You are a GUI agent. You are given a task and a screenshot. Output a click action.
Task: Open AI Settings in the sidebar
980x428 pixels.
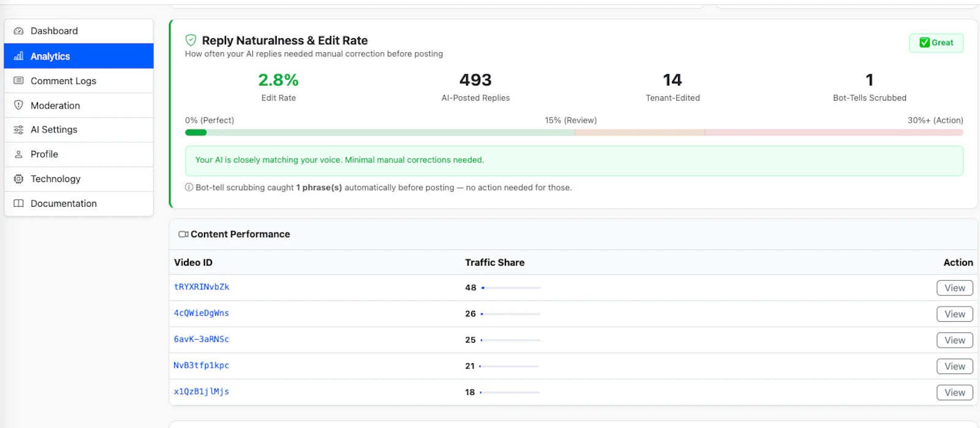(x=78, y=130)
